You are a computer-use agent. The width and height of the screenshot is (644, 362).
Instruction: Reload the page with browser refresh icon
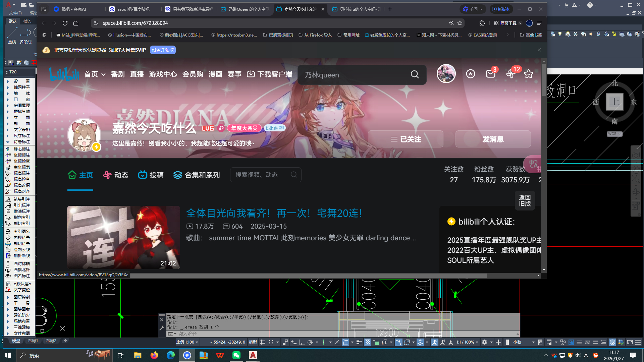65,23
